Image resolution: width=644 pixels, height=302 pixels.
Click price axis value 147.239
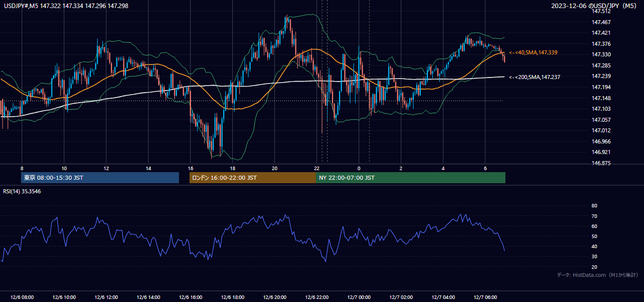601,77
